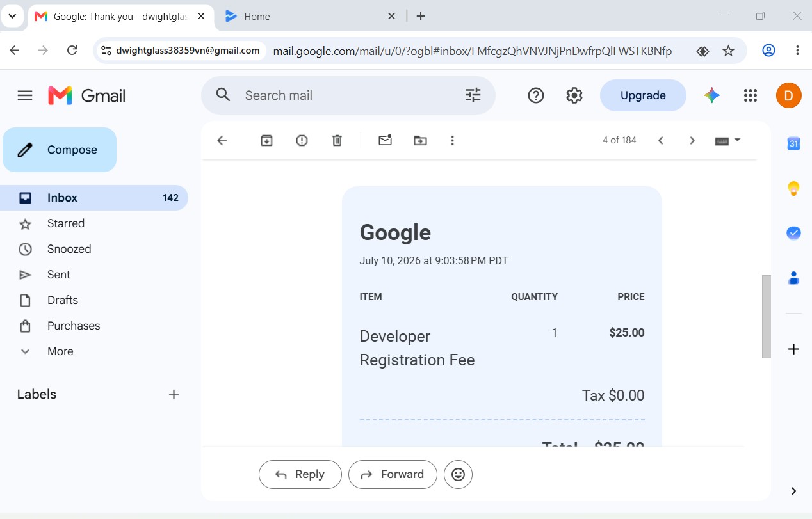Switch to the Home browser tab
This screenshot has width=812, height=519.
point(311,16)
